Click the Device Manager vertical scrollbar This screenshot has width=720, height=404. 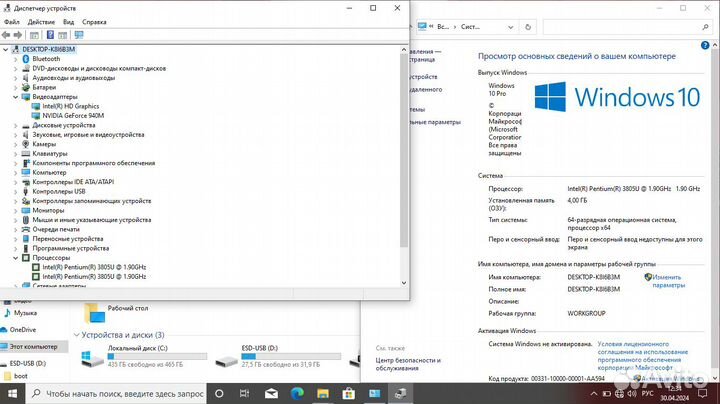404,150
